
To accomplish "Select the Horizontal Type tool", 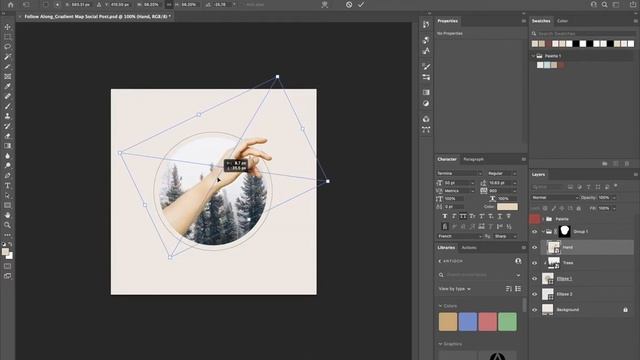I will pyautogui.click(x=7, y=185).
